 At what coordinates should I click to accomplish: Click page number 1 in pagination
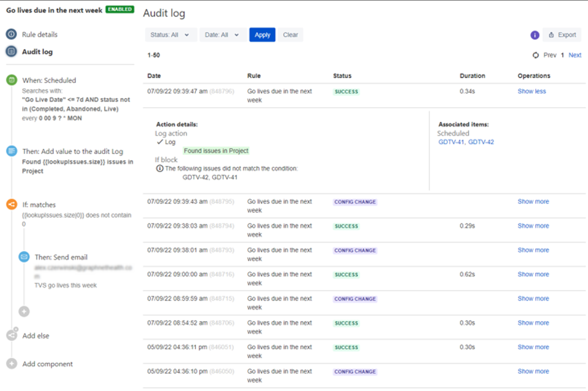point(563,55)
